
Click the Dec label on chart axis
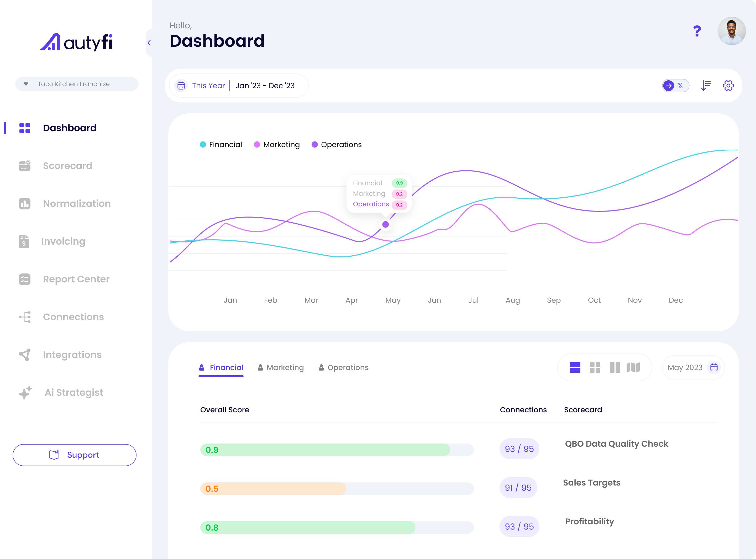[676, 300]
